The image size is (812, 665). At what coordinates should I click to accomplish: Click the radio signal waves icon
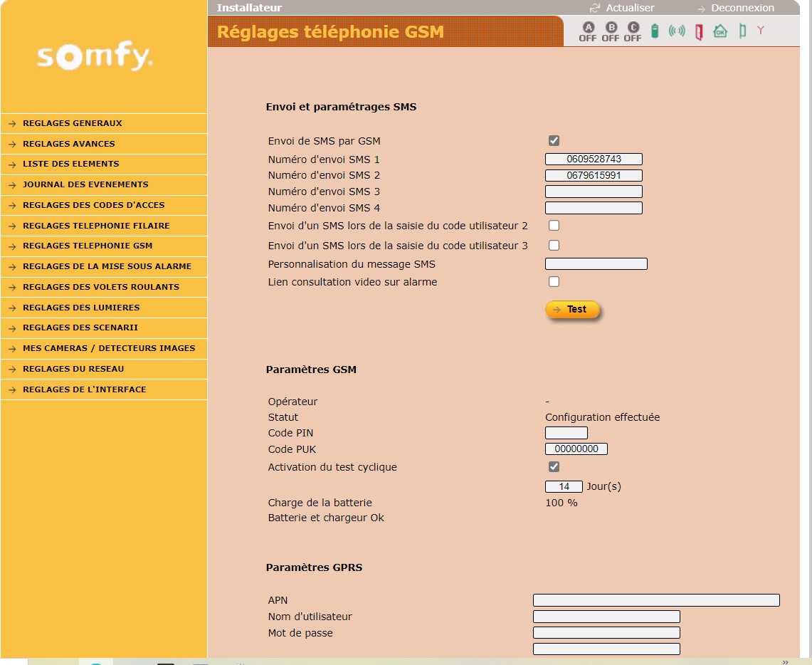point(677,31)
